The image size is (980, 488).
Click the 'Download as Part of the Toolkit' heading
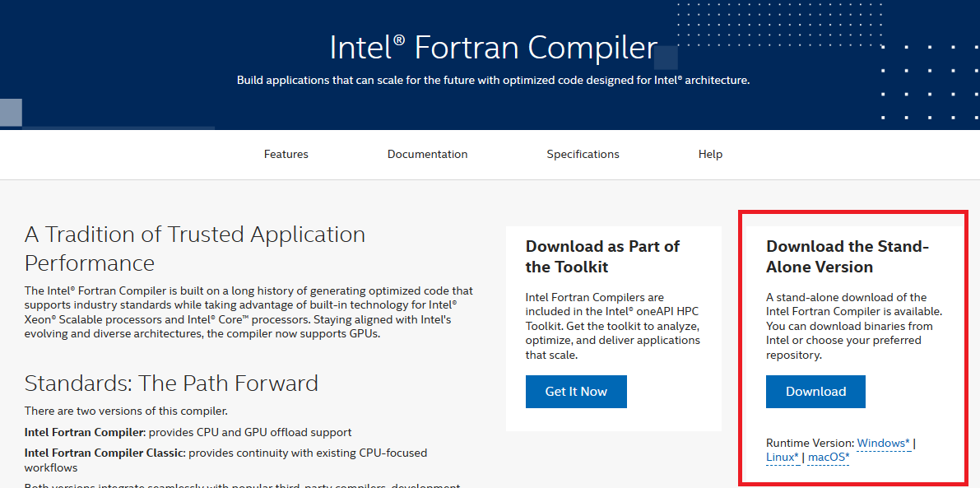coord(602,256)
